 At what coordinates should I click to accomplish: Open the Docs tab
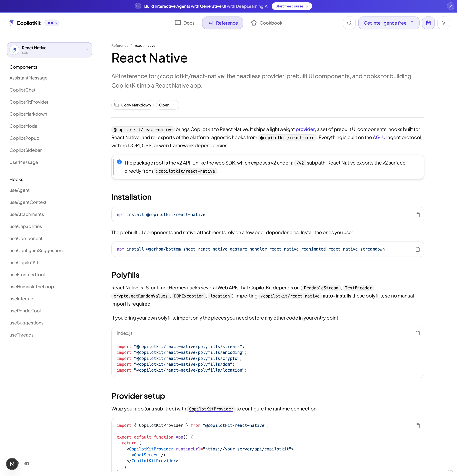click(185, 23)
